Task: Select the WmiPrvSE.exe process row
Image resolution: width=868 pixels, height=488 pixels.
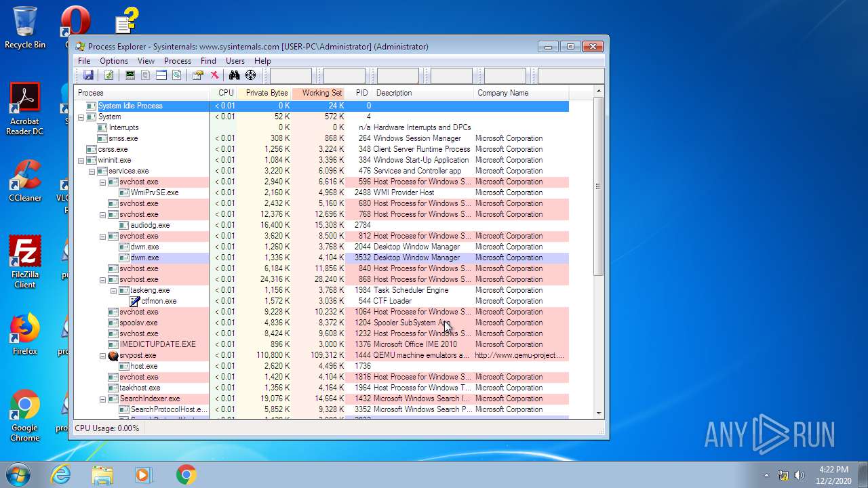Action: [321, 192]
